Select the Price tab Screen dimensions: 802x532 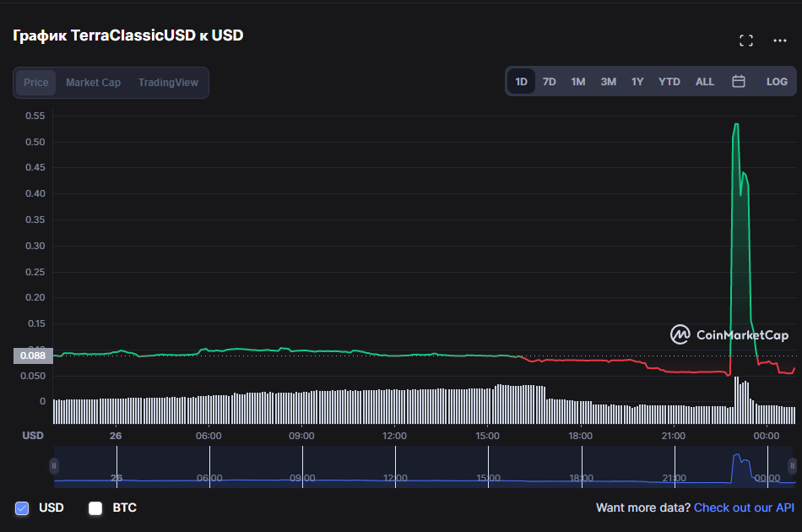pos(35,83)
